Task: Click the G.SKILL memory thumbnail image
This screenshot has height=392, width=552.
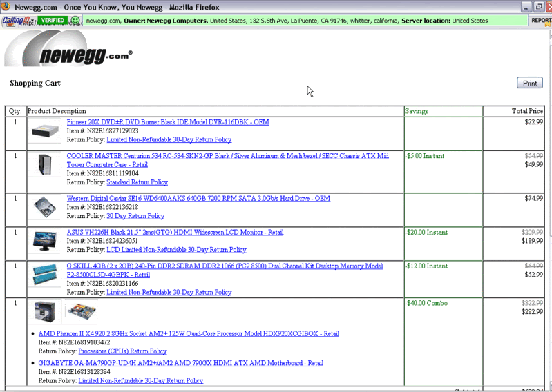Action: tap(45, 275)
